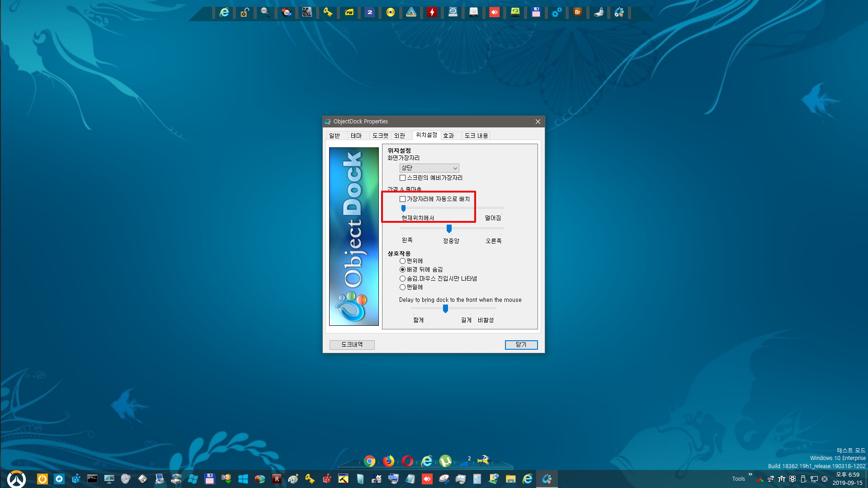Click the Adobe Bridge Br icon in top dock
868x488 pixels.
pyautogui.click(x=577, y=12)
